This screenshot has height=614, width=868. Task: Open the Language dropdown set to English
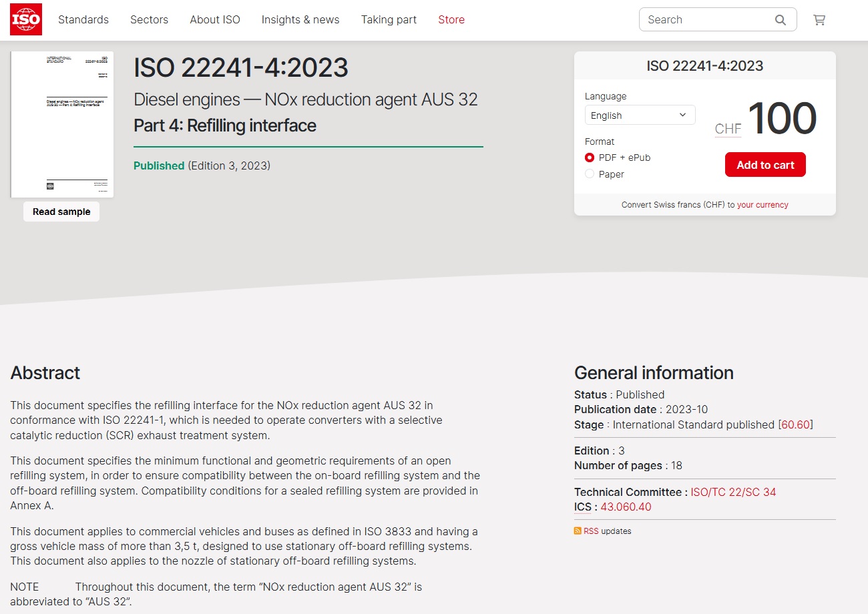click(x=640, y=115)
